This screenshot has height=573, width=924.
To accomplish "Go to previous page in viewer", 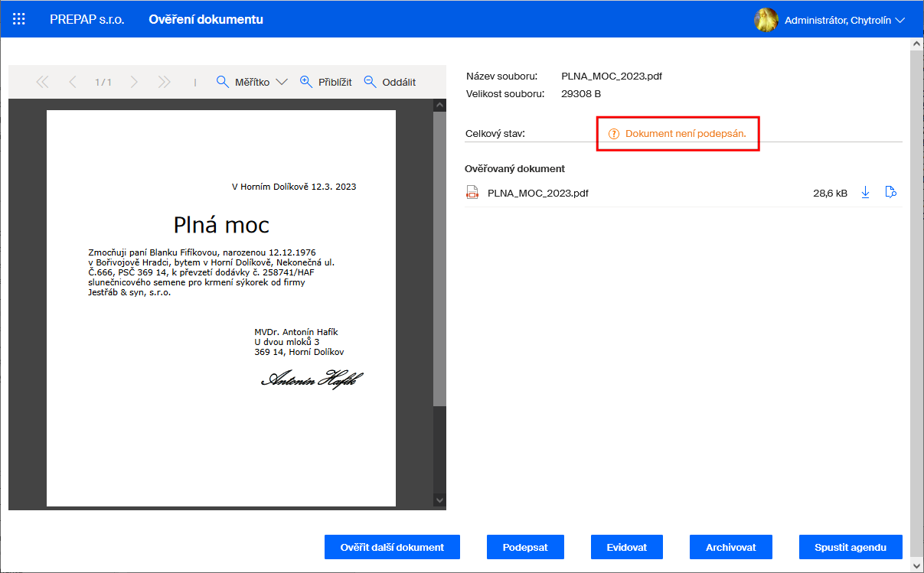I will click(x=73, y=82).
